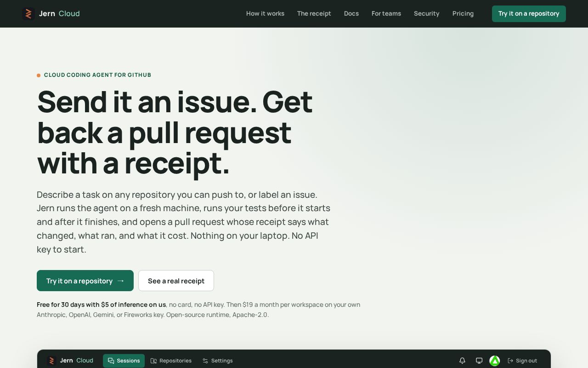This screenshot has width=588, height=368.
Task: Click the 'CLOUD CODING AGENT FOR GITHUB' label
Action: [x=97, y=75]
